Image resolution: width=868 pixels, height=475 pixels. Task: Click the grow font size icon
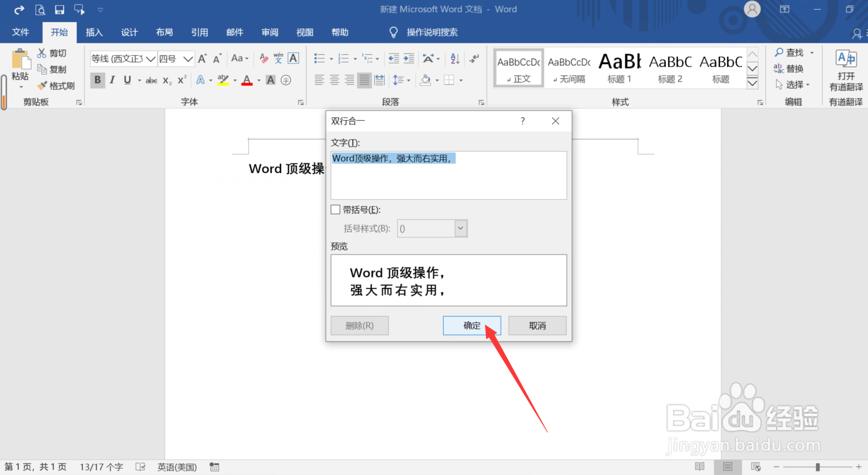(x=202, y=58)
